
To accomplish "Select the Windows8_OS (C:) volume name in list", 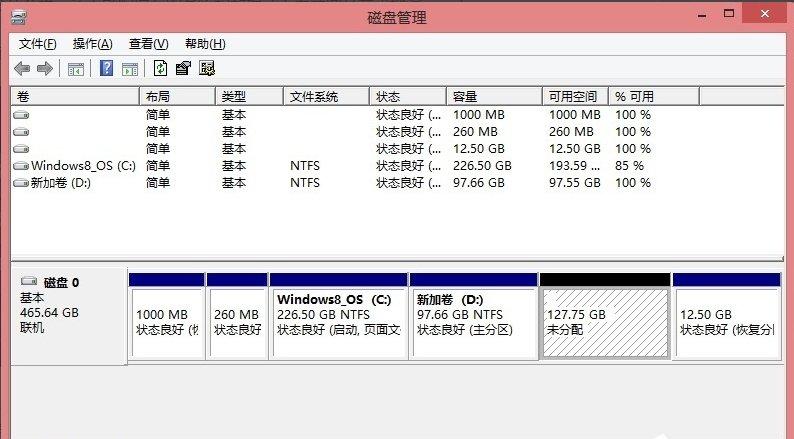I will [84, 166].
